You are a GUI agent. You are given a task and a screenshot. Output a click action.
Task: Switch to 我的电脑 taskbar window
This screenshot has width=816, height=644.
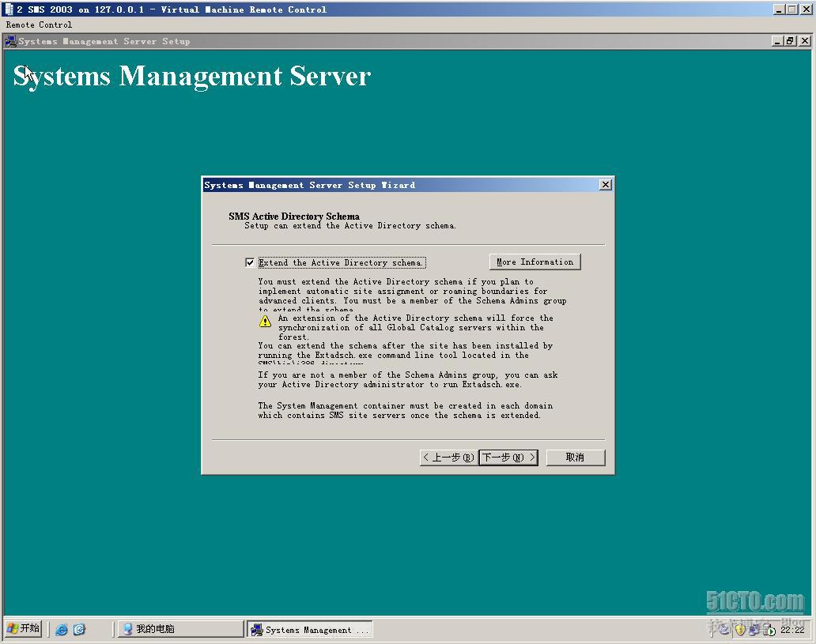180,629
